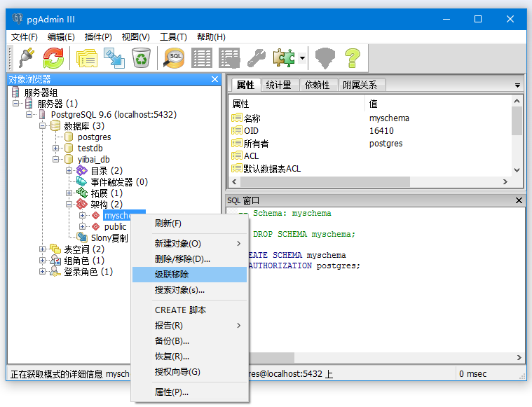Click the create object toolbar icon
The height and width of the screenshot is (407, 532).
point(114,58)
